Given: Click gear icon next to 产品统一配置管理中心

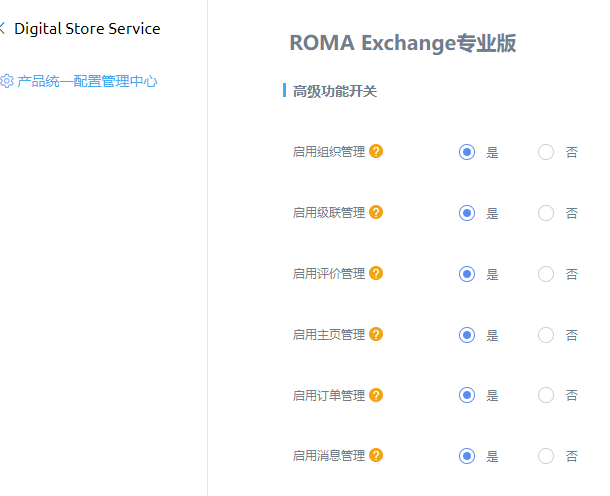Looking at the screenshot, I should [x=7, y=81].
